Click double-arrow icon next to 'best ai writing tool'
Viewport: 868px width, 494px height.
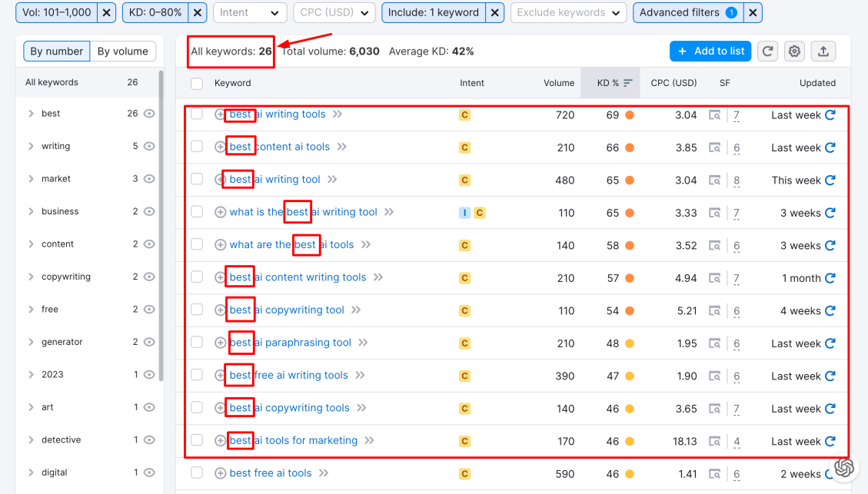[332, 180]
